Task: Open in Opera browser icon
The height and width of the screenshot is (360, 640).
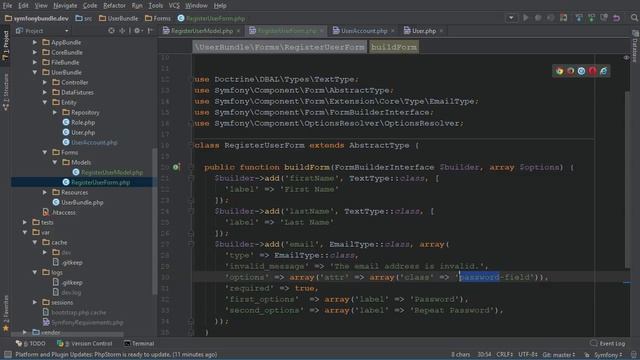Action: (592, 71)
